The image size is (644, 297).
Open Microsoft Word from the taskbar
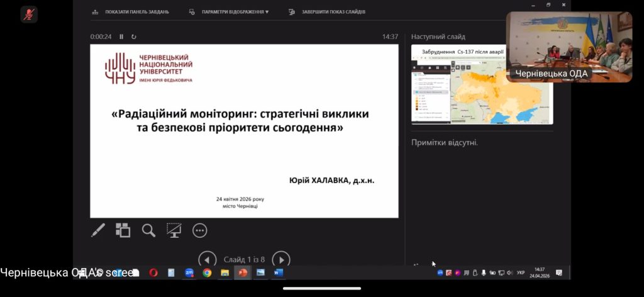[278, 272]
